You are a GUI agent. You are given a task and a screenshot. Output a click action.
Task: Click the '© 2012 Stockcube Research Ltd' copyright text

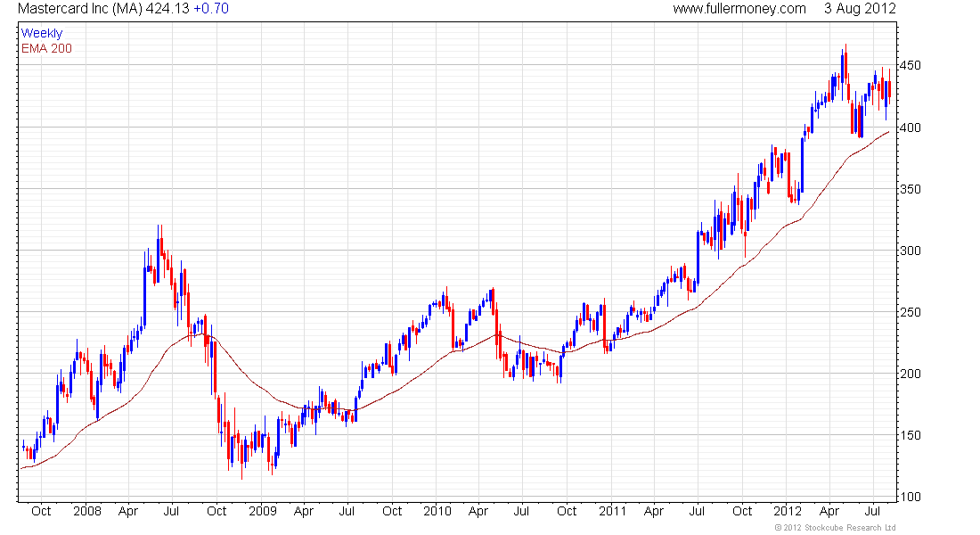click(x=835, y=528)
